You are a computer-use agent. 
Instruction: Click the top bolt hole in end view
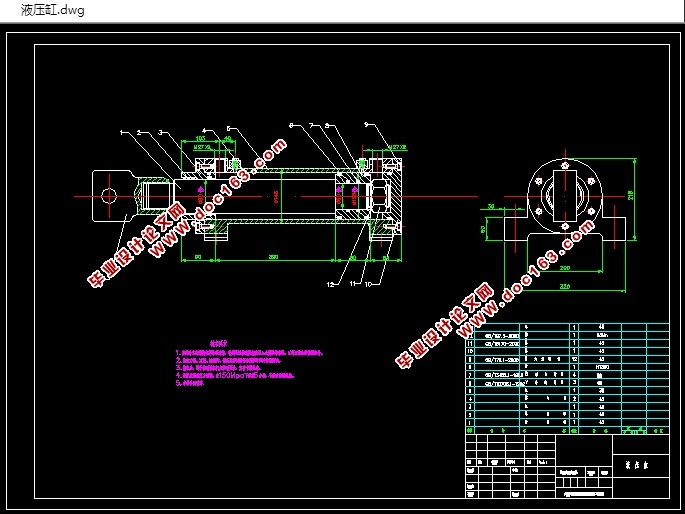coord(565,166)
